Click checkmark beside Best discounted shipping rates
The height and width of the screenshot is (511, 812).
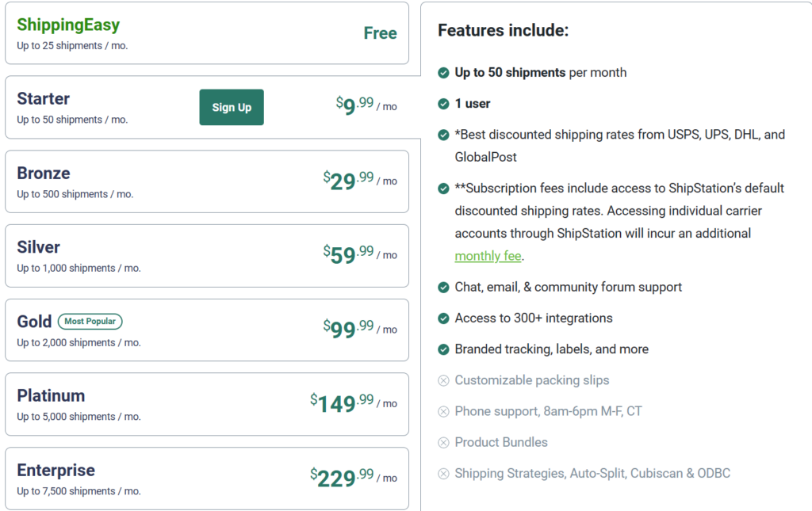[x=443, y=135]
